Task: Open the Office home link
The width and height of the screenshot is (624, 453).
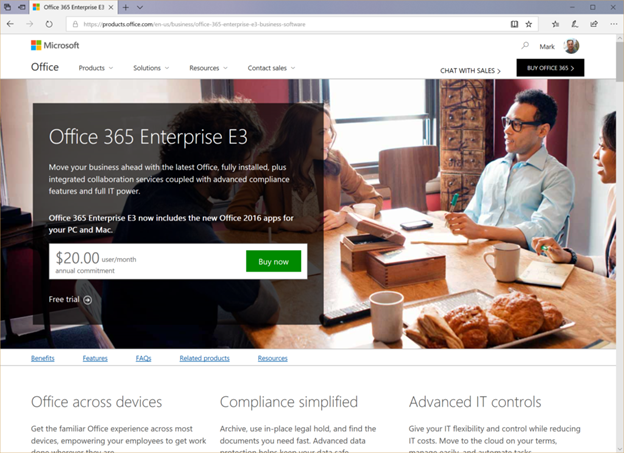Action: click(45, 67)
